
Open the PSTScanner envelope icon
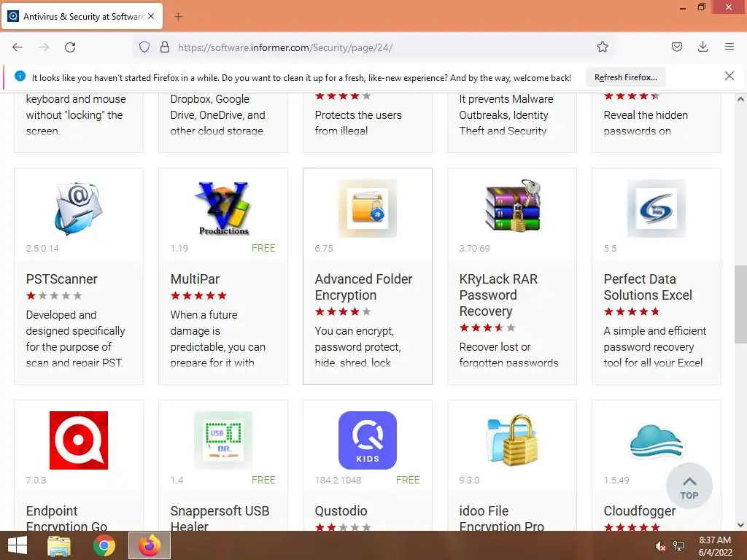click(79, 209)
